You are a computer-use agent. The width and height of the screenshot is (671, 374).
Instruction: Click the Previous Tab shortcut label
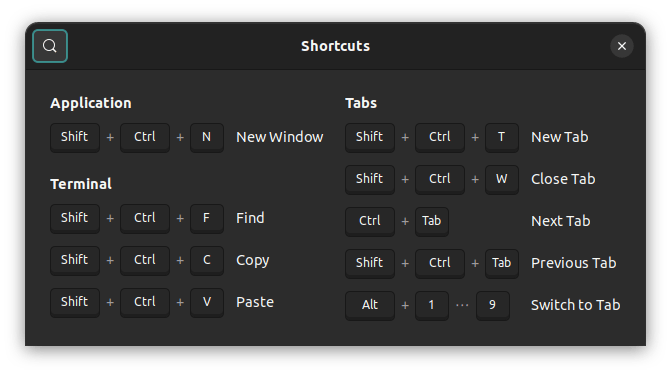[573, 263]
